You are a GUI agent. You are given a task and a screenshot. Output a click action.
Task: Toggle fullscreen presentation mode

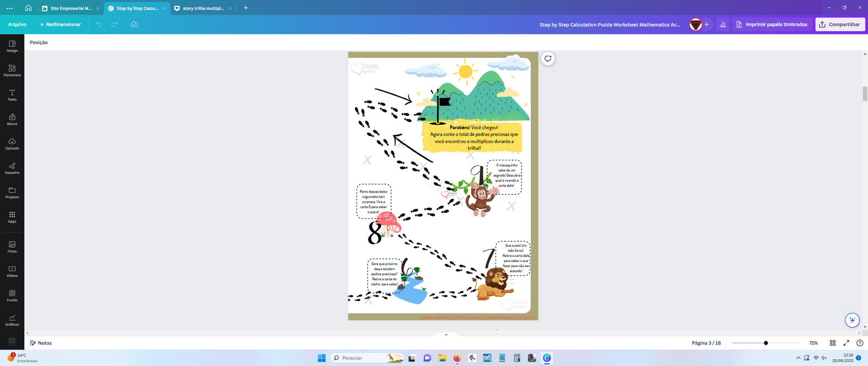846,343
